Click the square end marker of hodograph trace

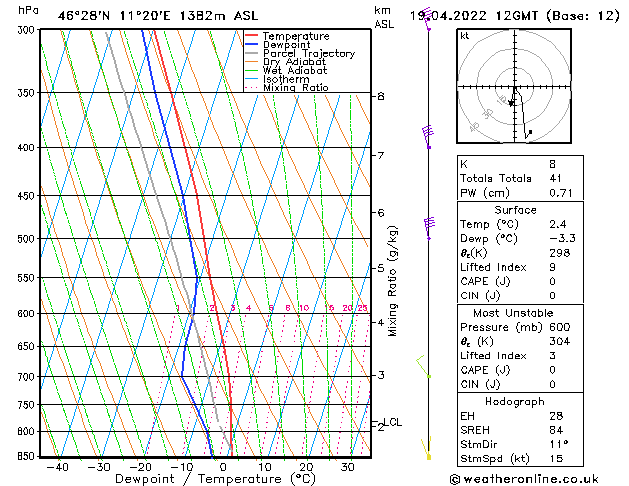530,132
